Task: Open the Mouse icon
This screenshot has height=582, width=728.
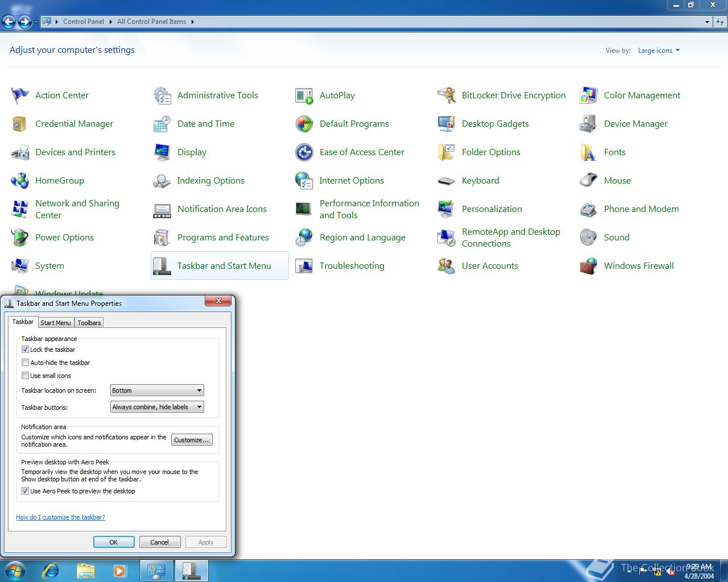Action: pyautogui.click(x=589, y=181)
